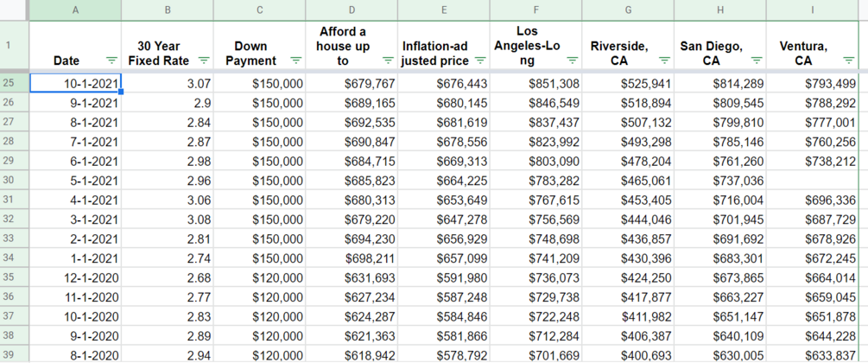Select entire column A via its header
This screenshot has height=363, width=868.
click(76, 10)
